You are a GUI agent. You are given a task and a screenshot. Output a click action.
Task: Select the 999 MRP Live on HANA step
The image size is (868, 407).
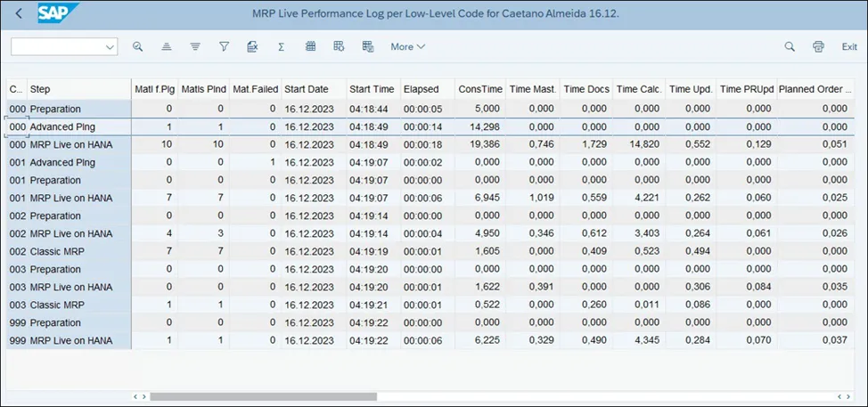[x=71, y=340]
